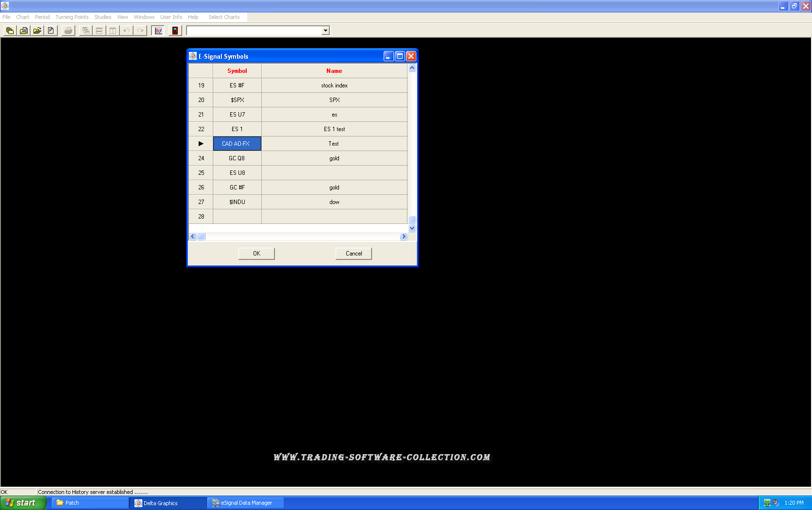812x510 pixels.
Task: Click the open folder toolbar icon
Action: pos(37,31)
